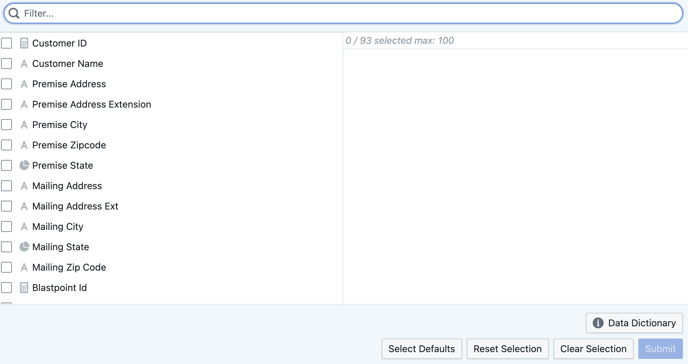Click the Mailing Zip Code label
Screen dimensions: 688x364
(69, 268)
